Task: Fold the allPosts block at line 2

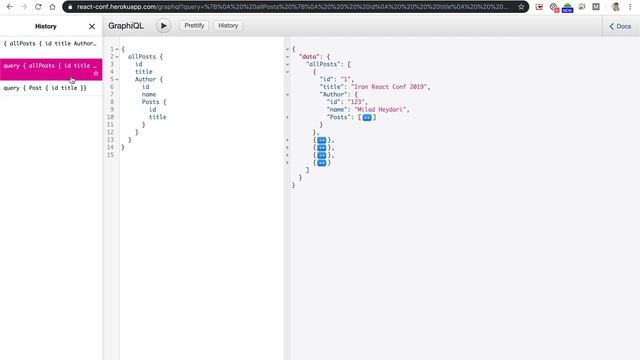Action: point(117,57)
